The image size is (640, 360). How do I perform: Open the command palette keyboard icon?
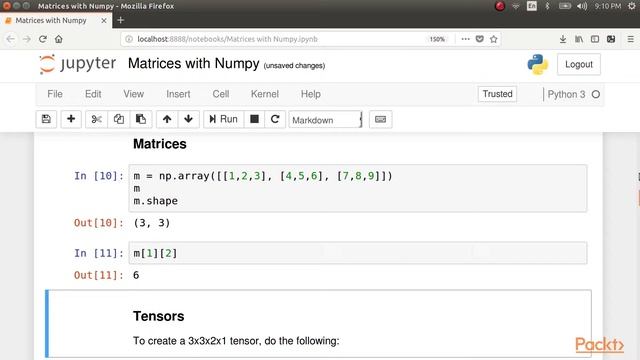[380, 119]
